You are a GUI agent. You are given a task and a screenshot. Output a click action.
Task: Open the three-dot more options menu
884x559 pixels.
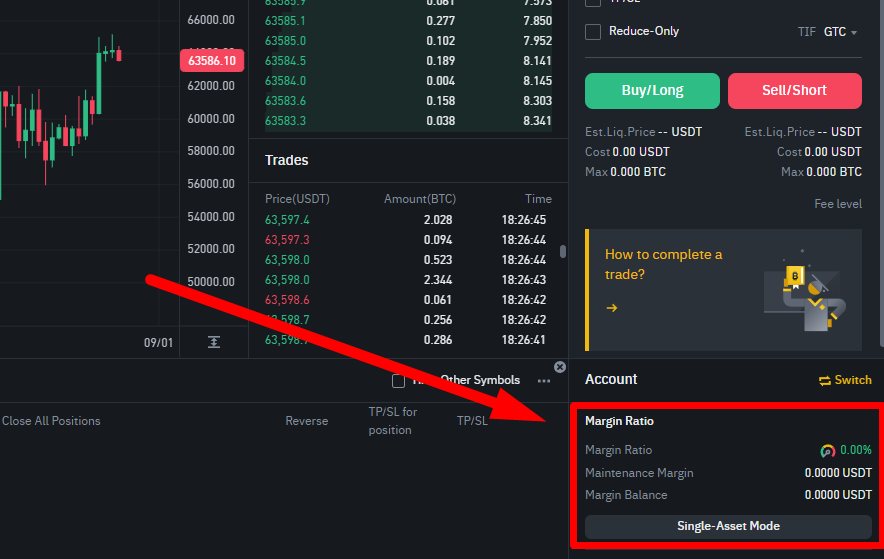click(x=544, y=381)
